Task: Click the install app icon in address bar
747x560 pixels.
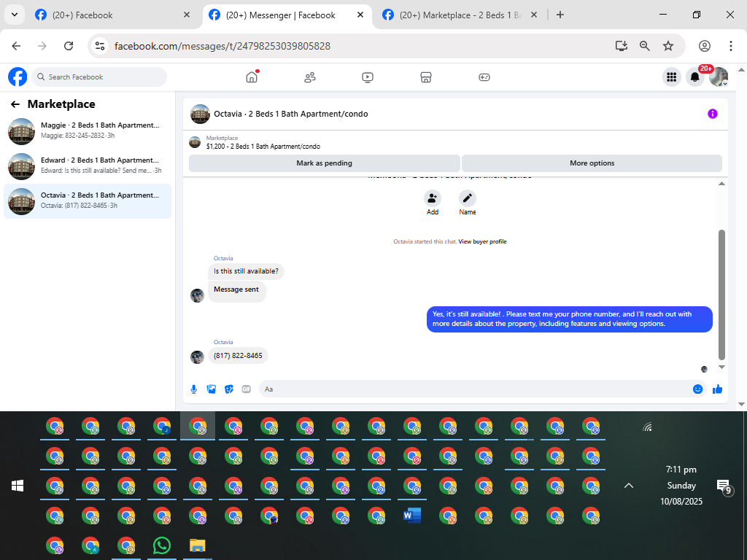Action: 622,46
